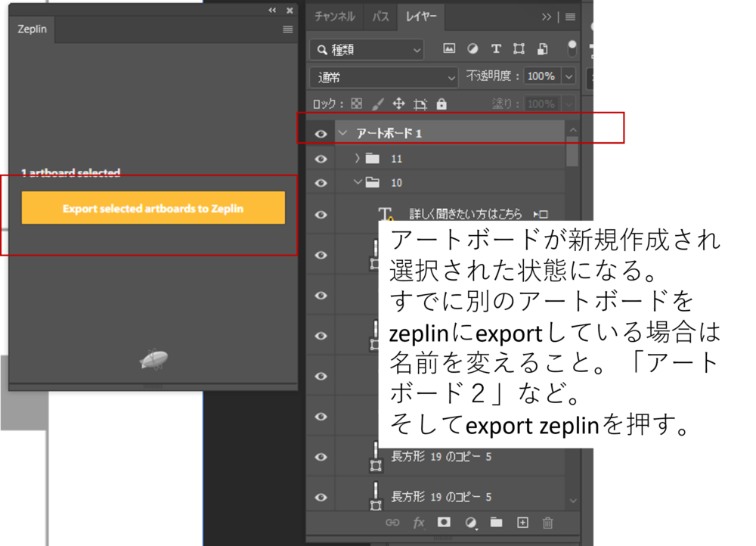Filter layers by shape layers icon
Viewport: 756px width, 546px height.
click(x=519, y=48)
